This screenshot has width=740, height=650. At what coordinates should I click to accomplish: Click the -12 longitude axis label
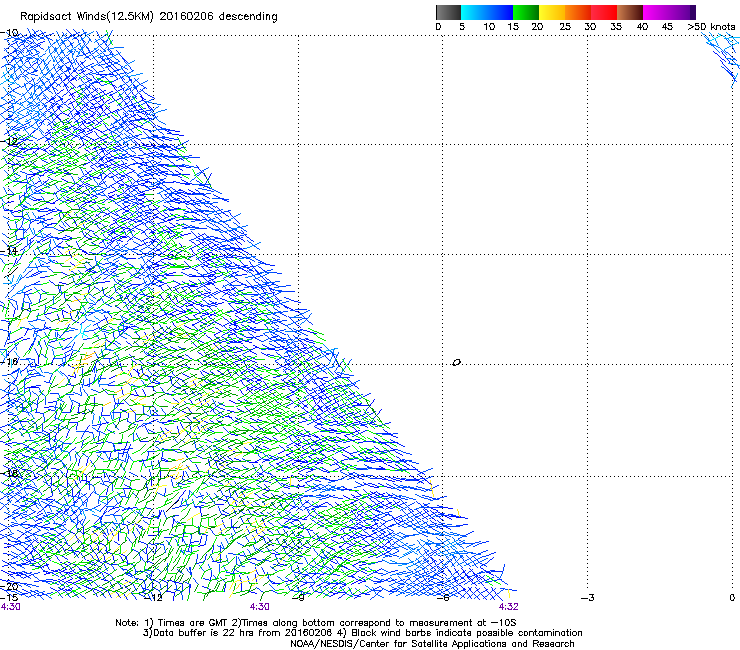click(x=153, y=598)
